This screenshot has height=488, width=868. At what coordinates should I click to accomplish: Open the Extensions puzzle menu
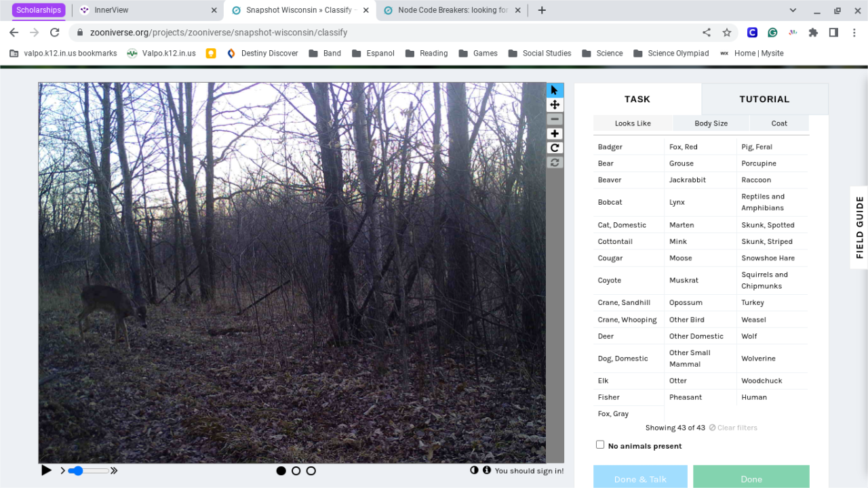[813, 33]
